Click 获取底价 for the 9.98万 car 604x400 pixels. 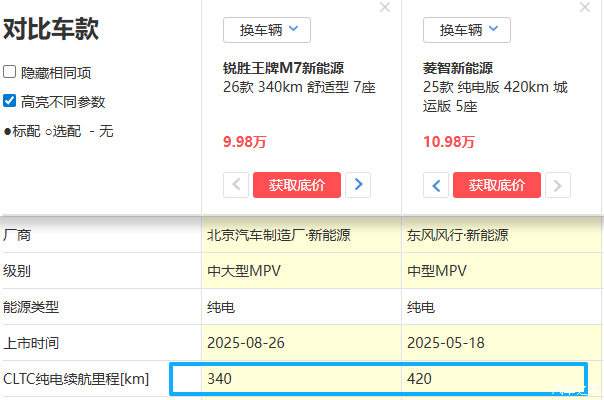[297, 184]
